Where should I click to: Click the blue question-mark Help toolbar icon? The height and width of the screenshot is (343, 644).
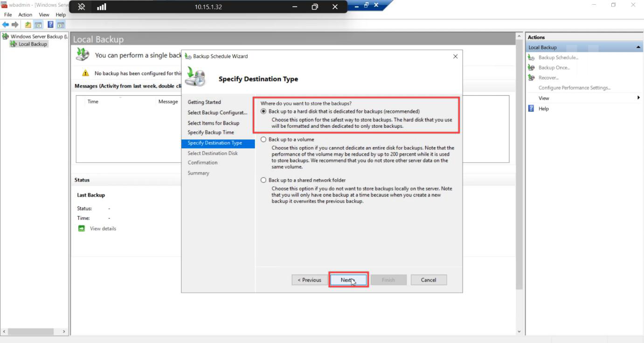[50, 25]
